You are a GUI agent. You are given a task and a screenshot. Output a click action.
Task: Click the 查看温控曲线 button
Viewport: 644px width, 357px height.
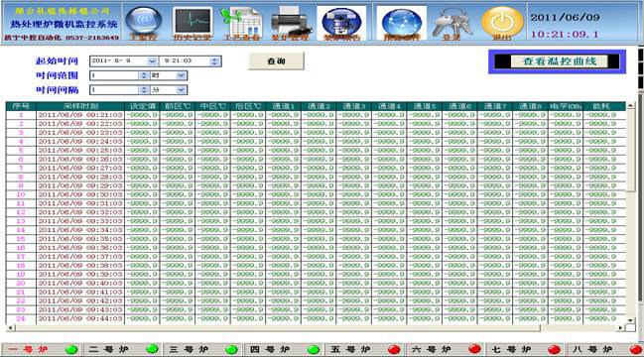coord(559,61)
